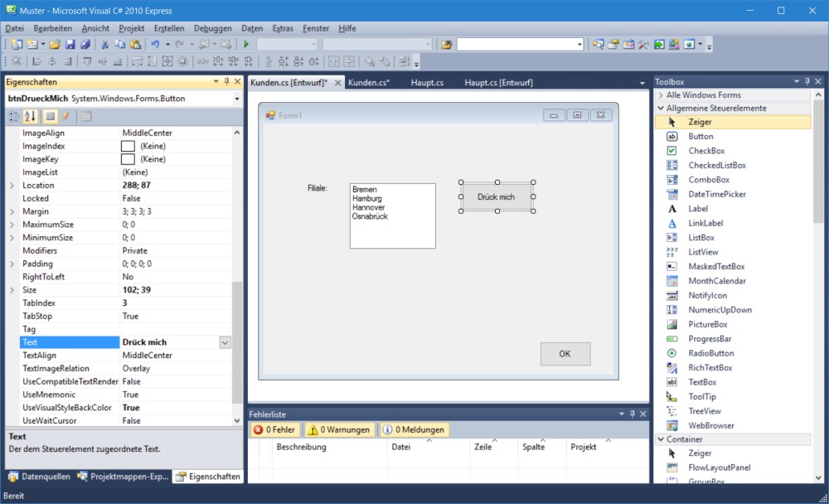Open the Debuggen menu
This screenshot has height=504, width=829.
click(213, 28)
